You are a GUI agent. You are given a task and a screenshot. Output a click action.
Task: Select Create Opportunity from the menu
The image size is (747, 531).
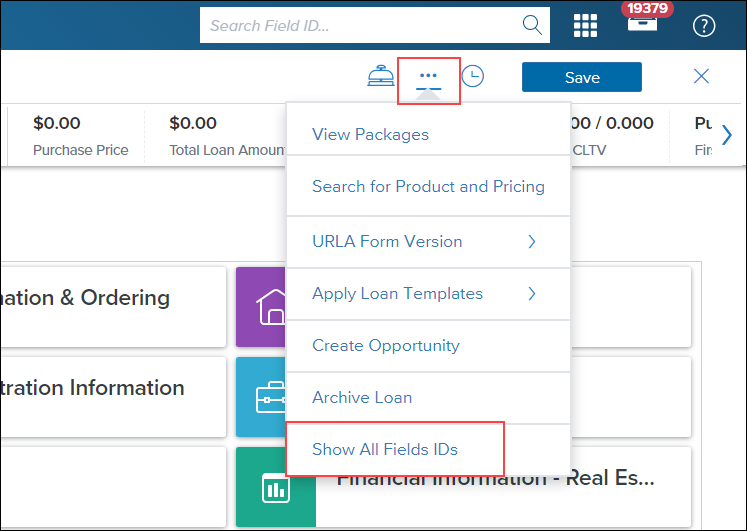point(428,346)
